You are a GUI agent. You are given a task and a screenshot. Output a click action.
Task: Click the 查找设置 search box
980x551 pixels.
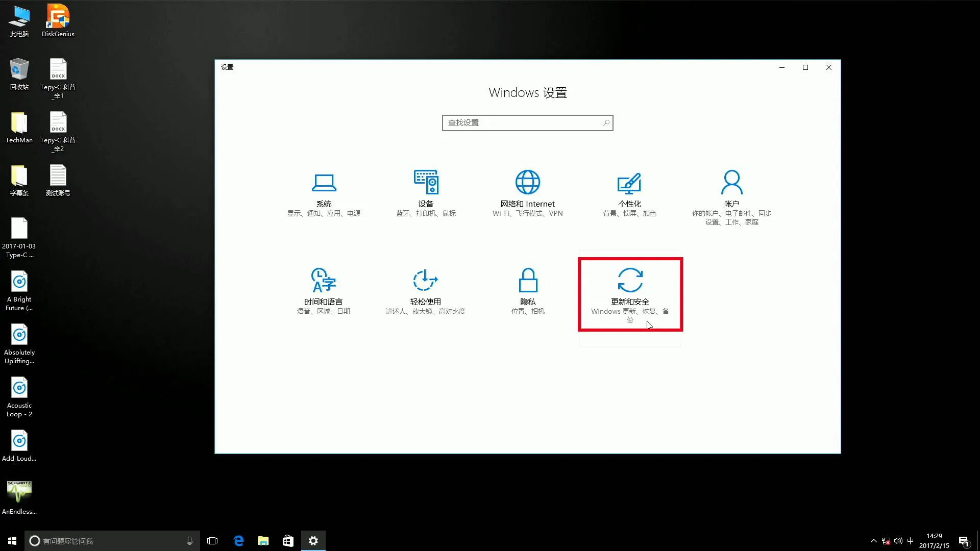click(x=521, y=123)
